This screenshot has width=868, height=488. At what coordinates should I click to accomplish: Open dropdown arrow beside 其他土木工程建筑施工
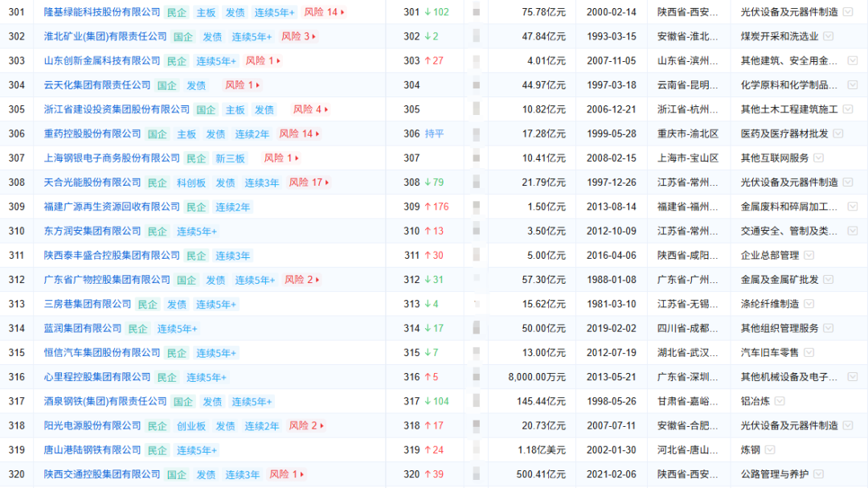pos(848,109)
